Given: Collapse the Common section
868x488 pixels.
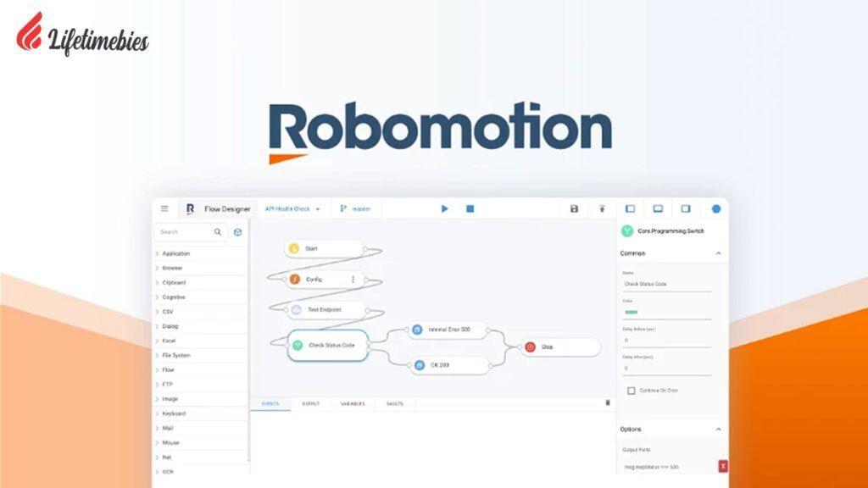Looking at the screenshot, I should 718,253.
